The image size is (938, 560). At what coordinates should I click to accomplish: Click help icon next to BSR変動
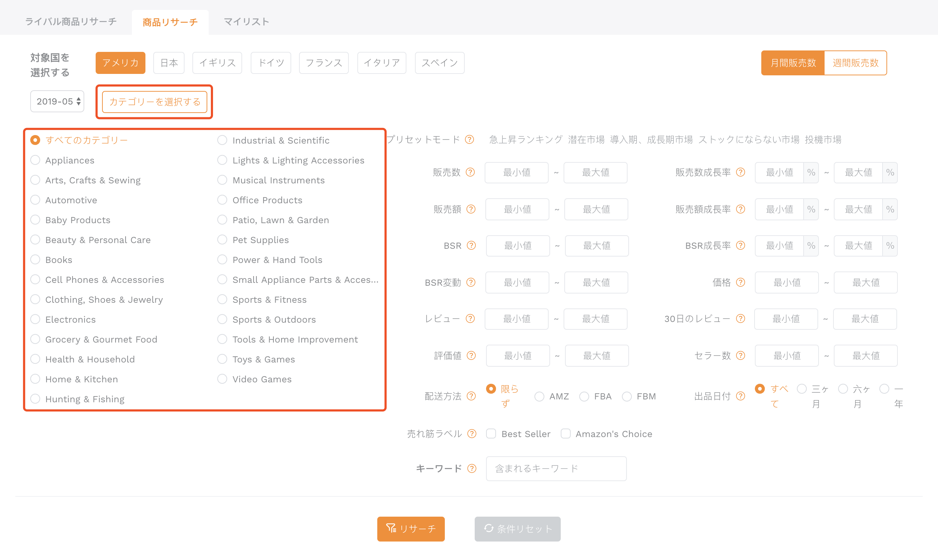point(471,282)
